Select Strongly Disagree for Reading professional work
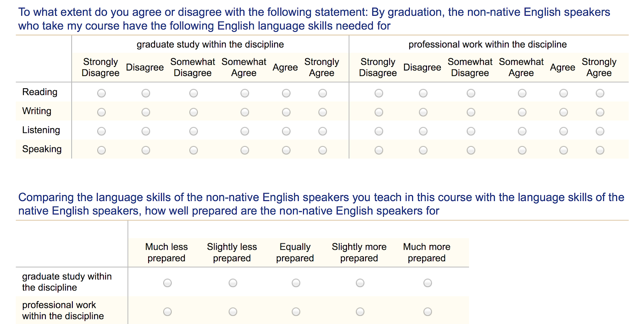Image resolution: width=644 pixels, height=324 pixels. [379, 93]
